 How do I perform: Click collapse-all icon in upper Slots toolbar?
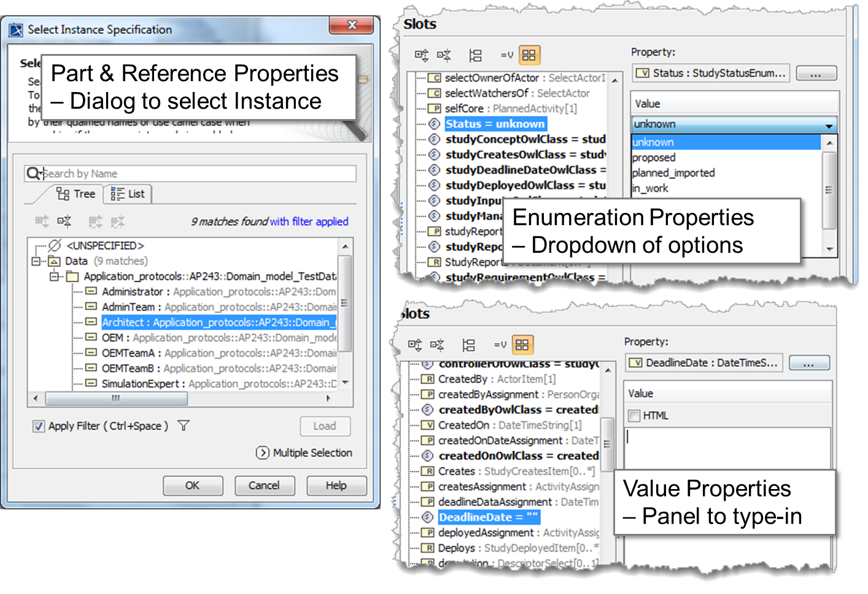click(x=444, y=55)
